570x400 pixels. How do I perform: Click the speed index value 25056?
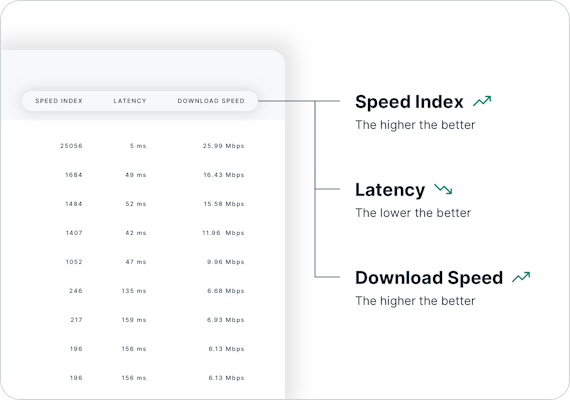(x=71, y=146)
